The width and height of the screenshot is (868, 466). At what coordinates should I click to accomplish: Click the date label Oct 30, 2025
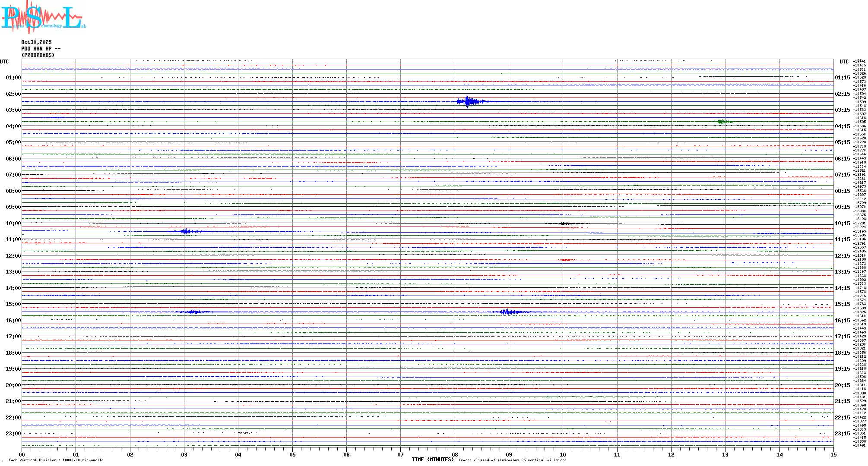tap(36, 42)
